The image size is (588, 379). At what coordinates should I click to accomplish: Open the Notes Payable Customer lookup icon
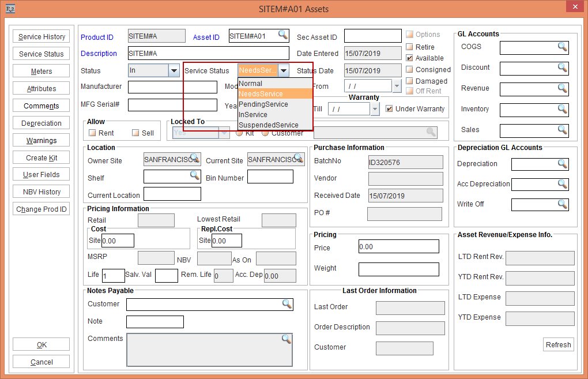tap(287, 303)
